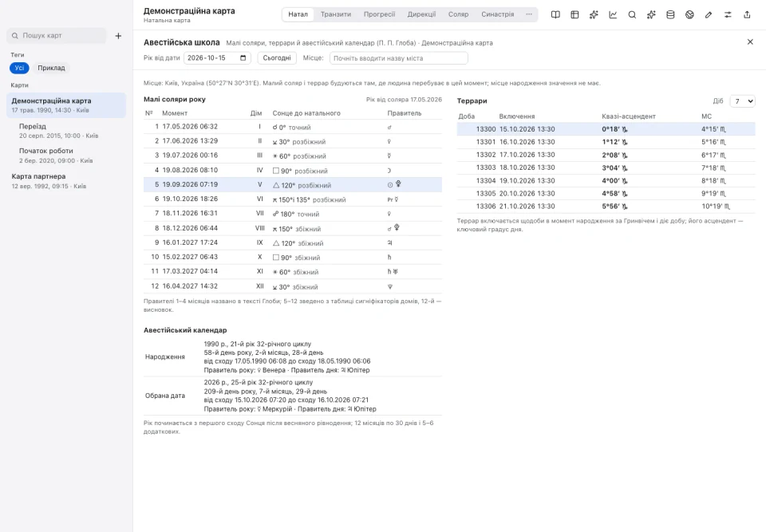This screenshot has height=532, width=766.
Task: Filter charts by the Усі tag
Action: click(x=19, y=68)
